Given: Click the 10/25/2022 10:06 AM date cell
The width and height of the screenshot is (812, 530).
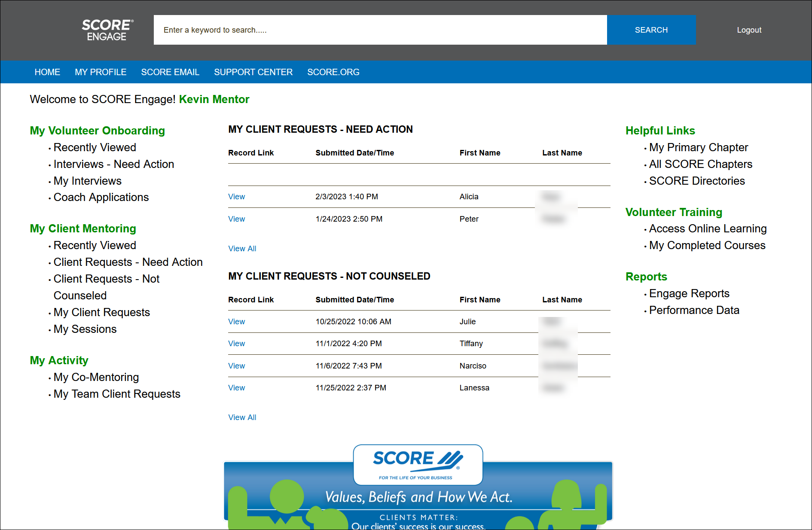Looking at the screenshot, I should point(353,322).
